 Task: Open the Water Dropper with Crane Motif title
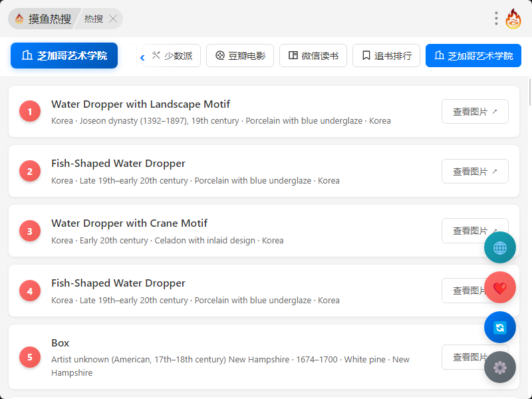tap(130, 223)
